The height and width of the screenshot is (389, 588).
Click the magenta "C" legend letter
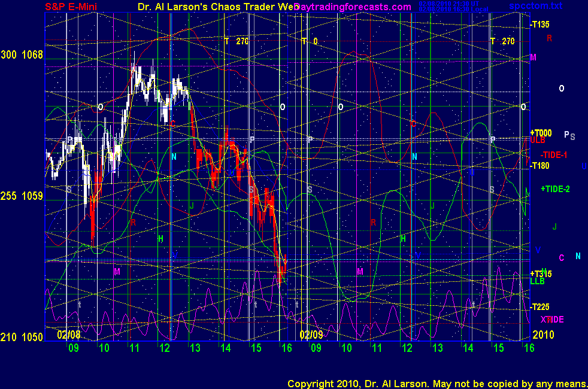tap(562, 258)
